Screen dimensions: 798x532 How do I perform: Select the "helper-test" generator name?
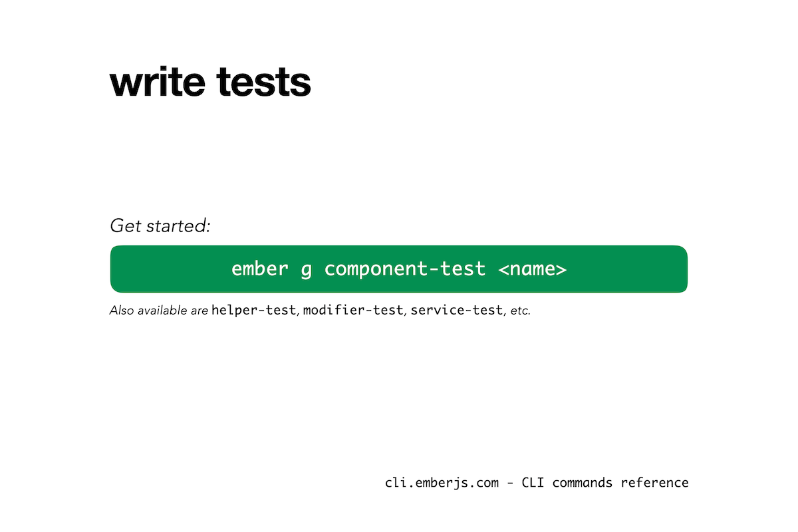(253, 311)
